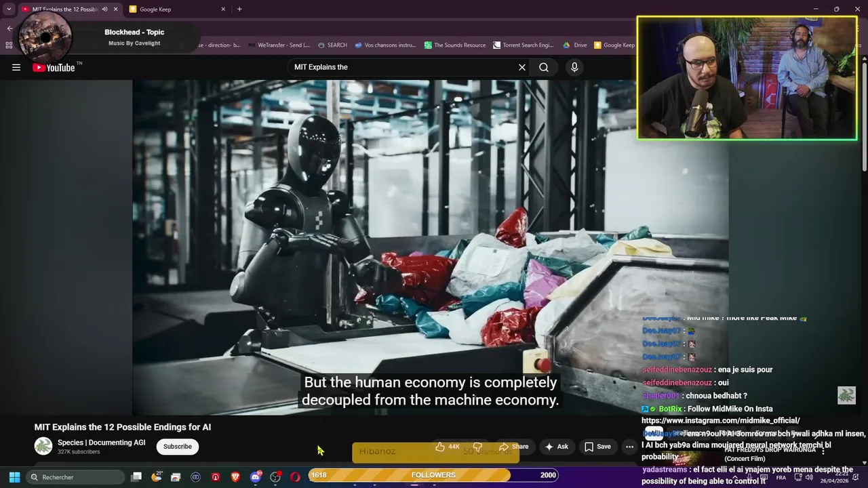Close the MIT Explains YouTube tab
Screen dimensions: 868x488
click(115, 9)
